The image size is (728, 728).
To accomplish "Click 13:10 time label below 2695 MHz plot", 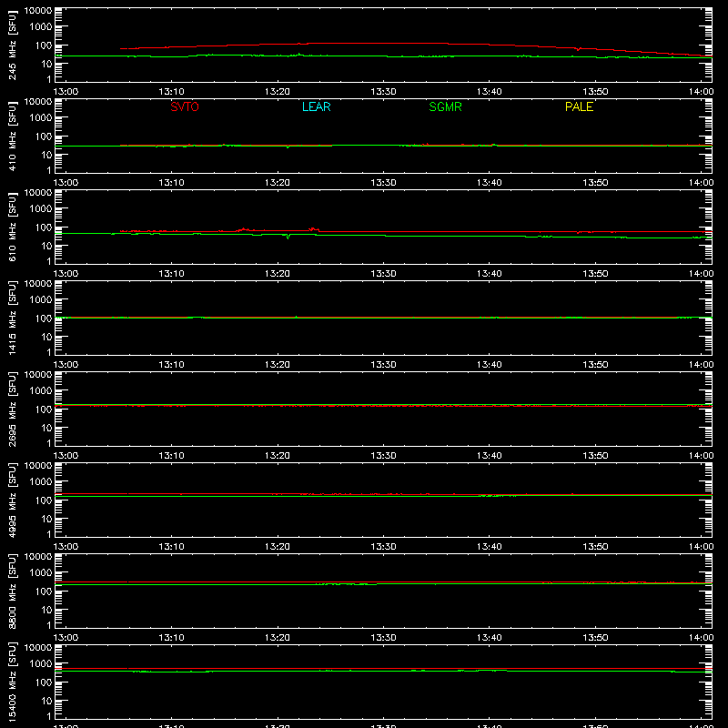I will [x=172, y=456].
